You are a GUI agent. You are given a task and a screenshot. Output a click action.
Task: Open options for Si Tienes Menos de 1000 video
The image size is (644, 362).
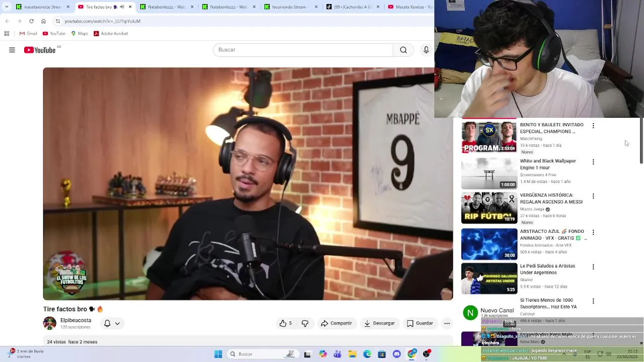click(593, 301)
